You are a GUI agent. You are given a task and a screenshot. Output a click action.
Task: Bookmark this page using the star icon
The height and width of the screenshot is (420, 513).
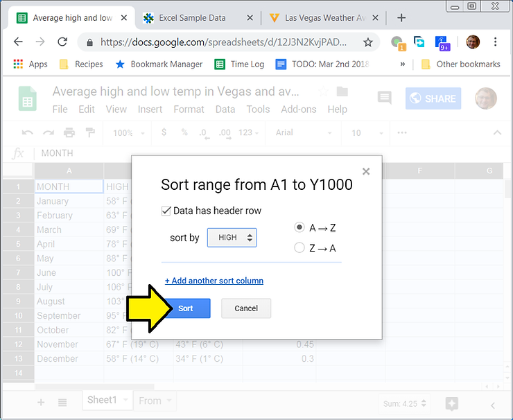(368, 42)
